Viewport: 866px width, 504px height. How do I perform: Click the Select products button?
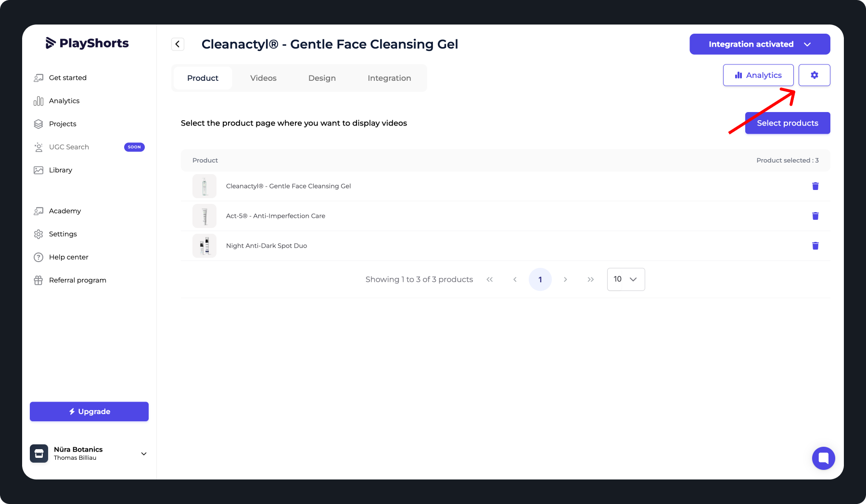click(x=788, y=123)
